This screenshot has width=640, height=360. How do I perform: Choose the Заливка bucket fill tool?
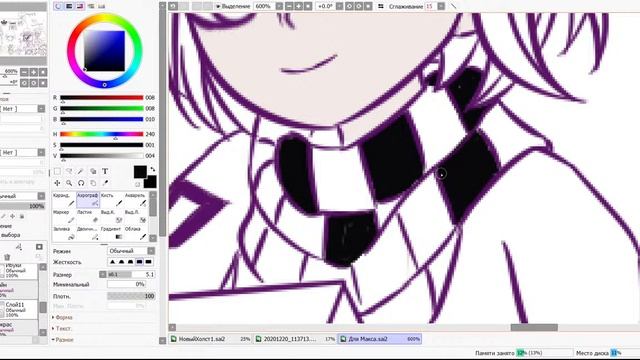point(64,233)
